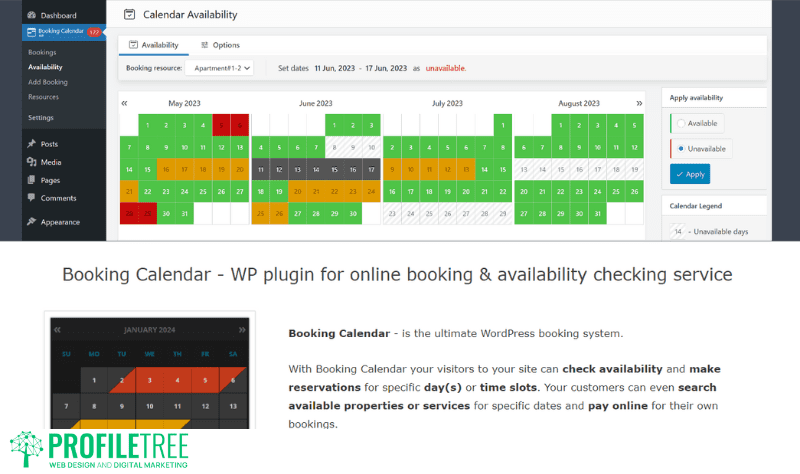
Task: Click calendar icon beside Calendar Availability title
Action: tap(130, 15)
